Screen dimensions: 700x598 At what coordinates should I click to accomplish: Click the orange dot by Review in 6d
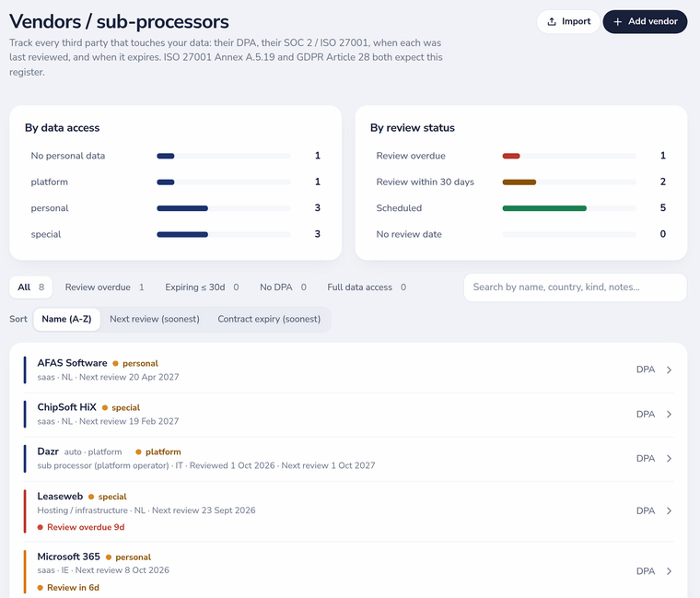[x=41, y=588]
